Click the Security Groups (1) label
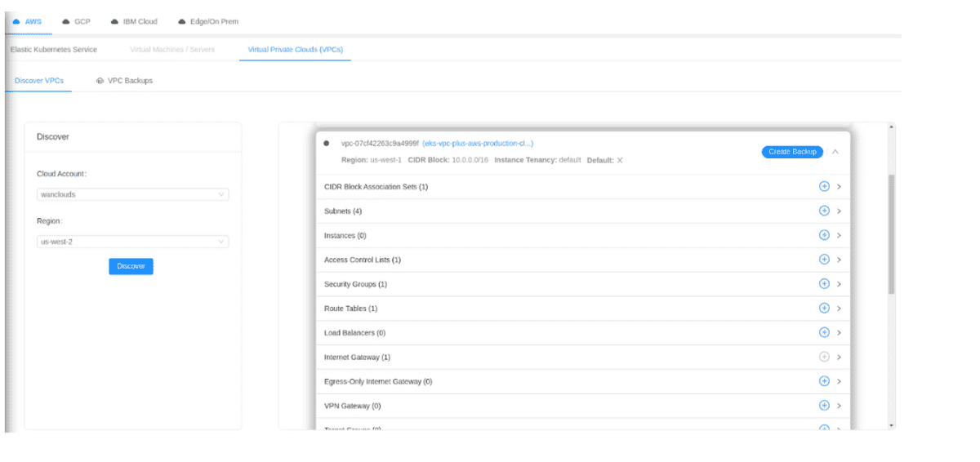The height and width of the screenshot is (462, 980). click(x=355, y=284)
